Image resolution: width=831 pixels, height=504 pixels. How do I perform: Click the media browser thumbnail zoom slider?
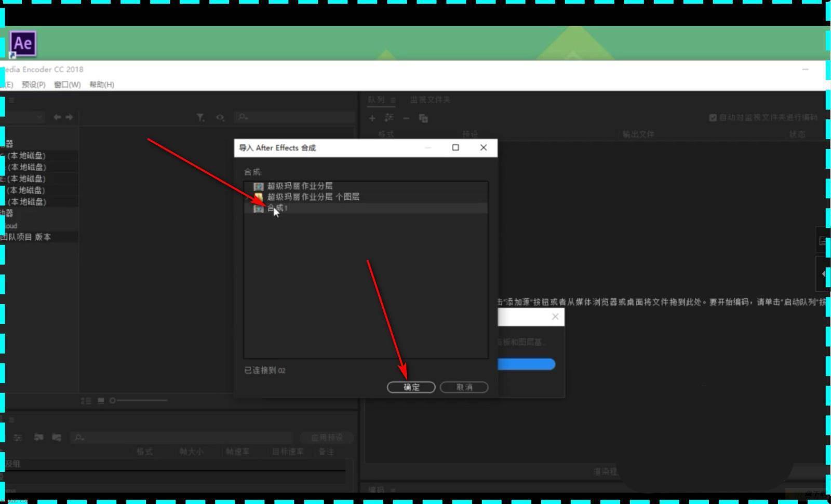[138, 400]
